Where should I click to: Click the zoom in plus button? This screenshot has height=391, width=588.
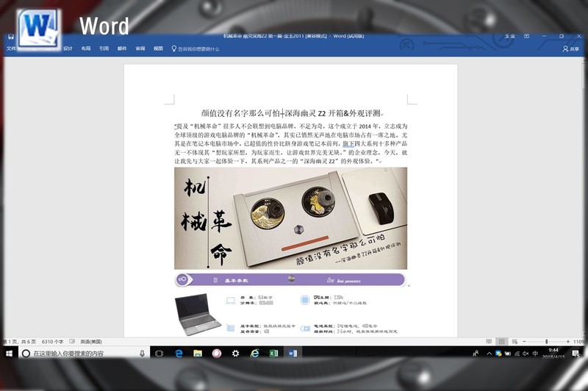[x=567, y=342]
